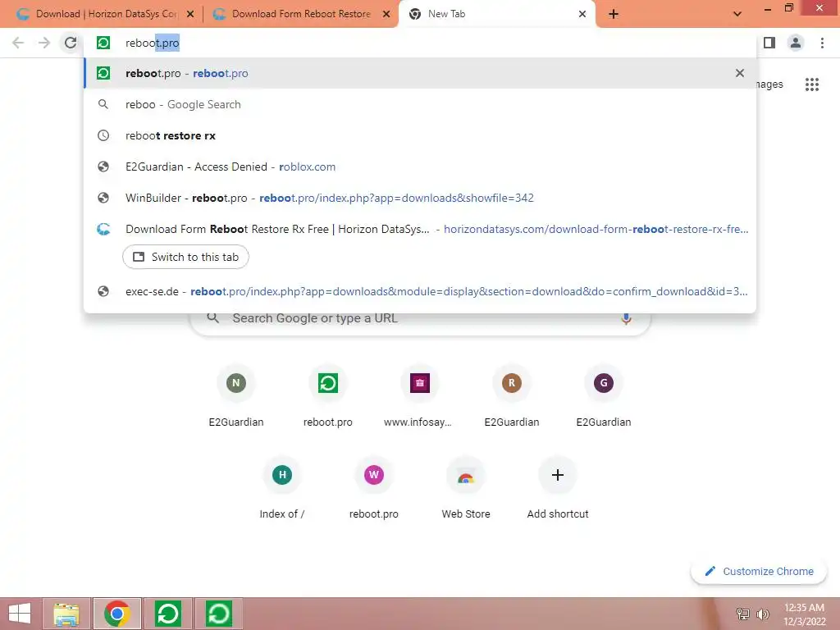Close the New Tab tab
840x630 pixels.
[x=582, y=14]
